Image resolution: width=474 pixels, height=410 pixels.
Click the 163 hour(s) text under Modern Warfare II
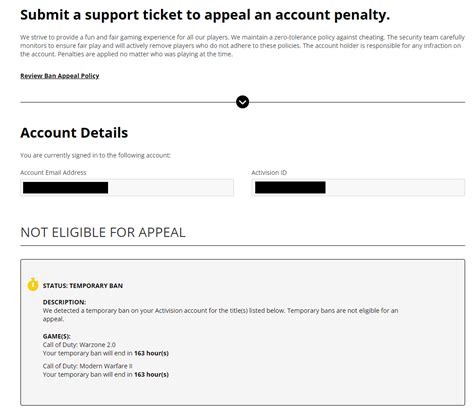coord(151,375)
